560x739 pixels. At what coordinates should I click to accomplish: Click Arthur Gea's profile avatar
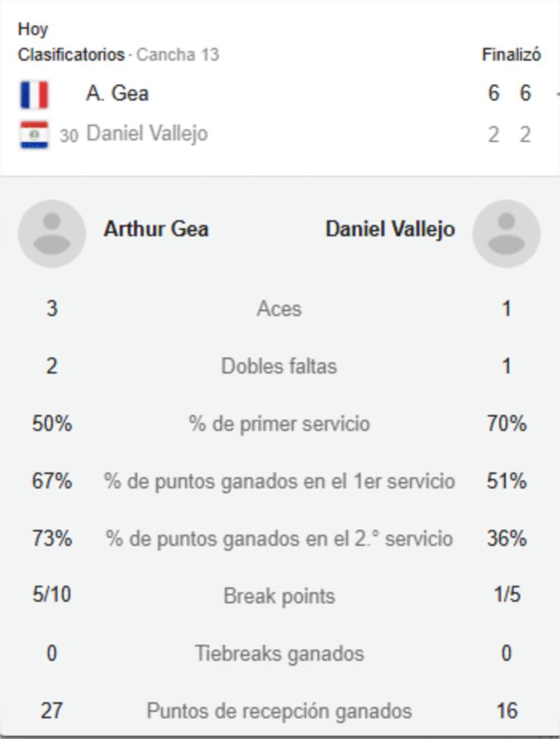52,233
